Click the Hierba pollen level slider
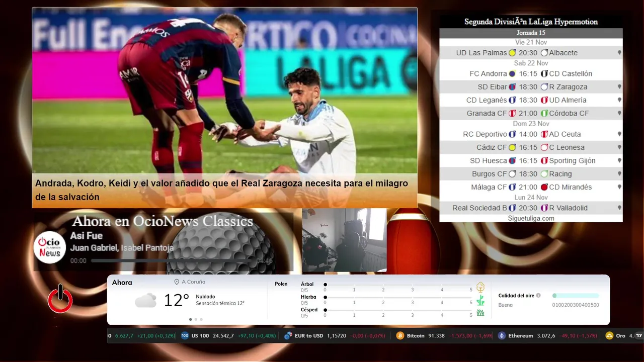This screenshot has height=362, width=644. pyautogui.click(x=398, y=297)
